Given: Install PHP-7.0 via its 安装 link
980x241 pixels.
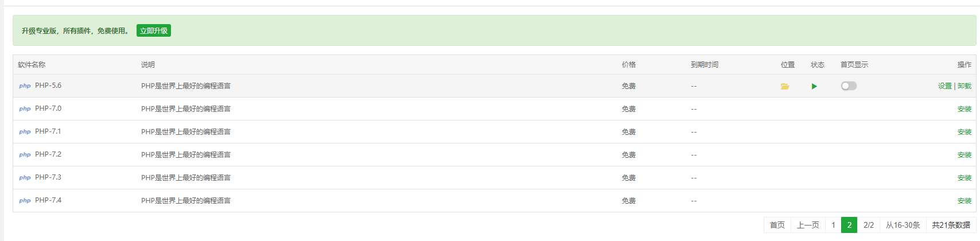Looking at the screenshot, I should [x=965, y=109].
